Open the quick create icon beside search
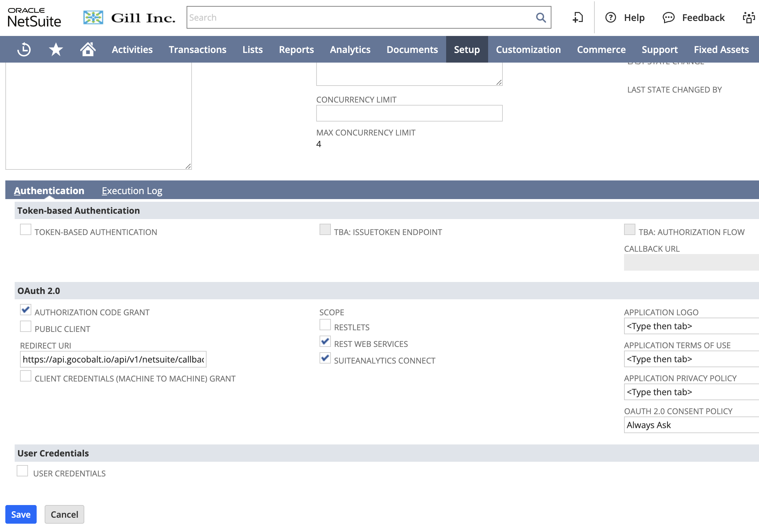The height and width of the screenshot is (532, 759). tap(578, 17)
